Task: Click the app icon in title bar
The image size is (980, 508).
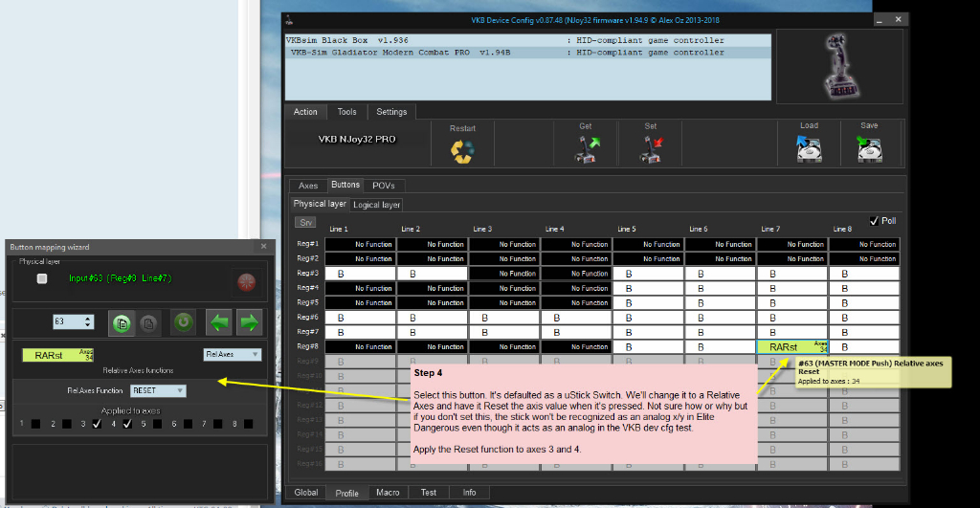Action: tap(289, 21)
